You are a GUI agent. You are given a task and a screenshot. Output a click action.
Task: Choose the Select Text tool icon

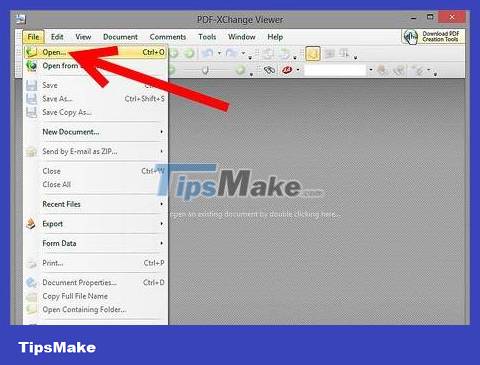344,53
